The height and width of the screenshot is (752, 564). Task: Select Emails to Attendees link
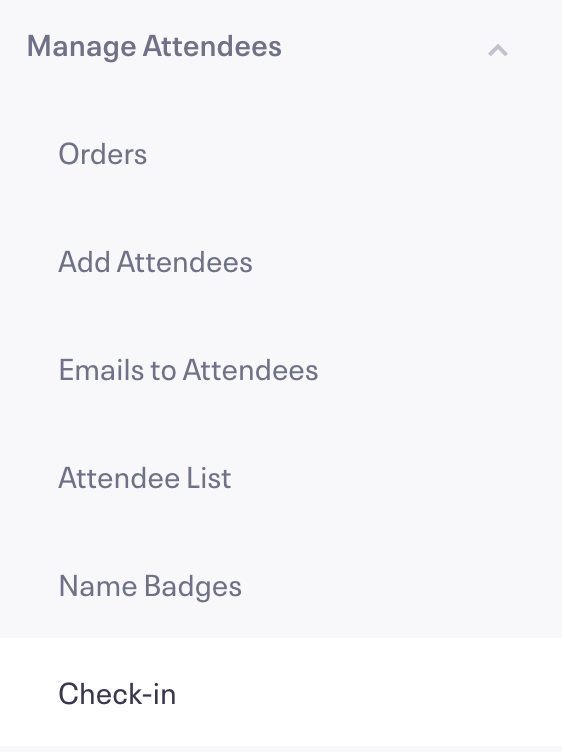(188, 370)
